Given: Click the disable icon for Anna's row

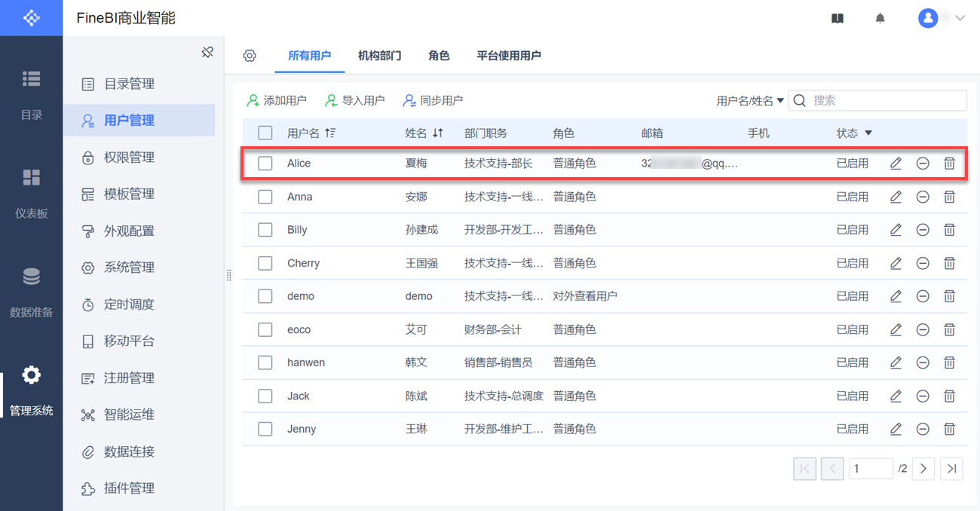Looking at the screenshot, I should (923, 197).
